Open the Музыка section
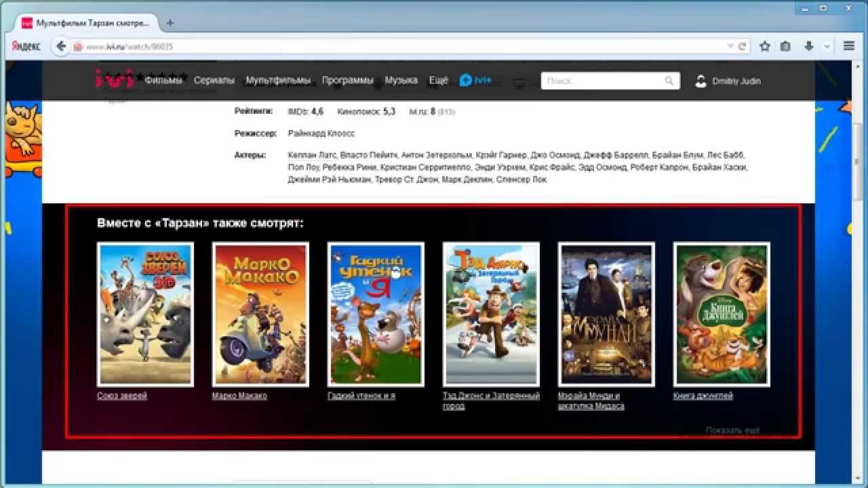Image resolution: width=868 pixels, height=488 pixels. [x=401, y=80]
